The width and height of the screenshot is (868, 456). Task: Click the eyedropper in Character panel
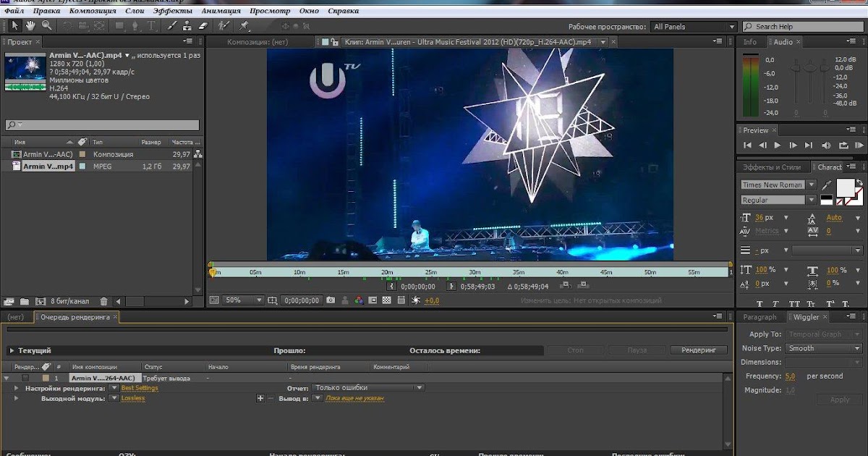[x=826, y=185]
